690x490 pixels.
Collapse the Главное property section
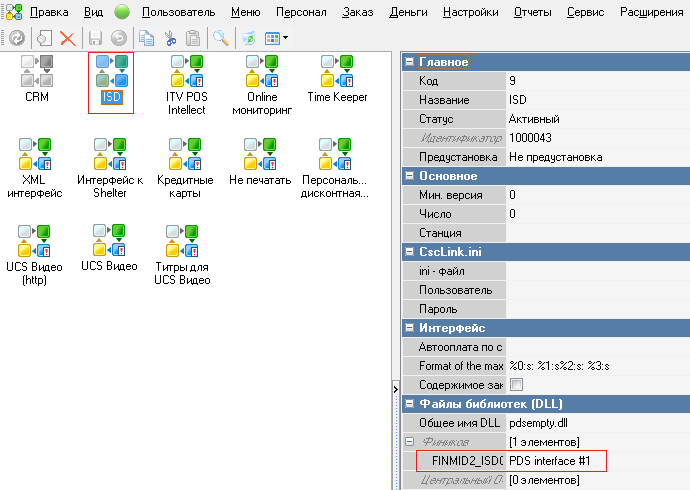[409, 62]
